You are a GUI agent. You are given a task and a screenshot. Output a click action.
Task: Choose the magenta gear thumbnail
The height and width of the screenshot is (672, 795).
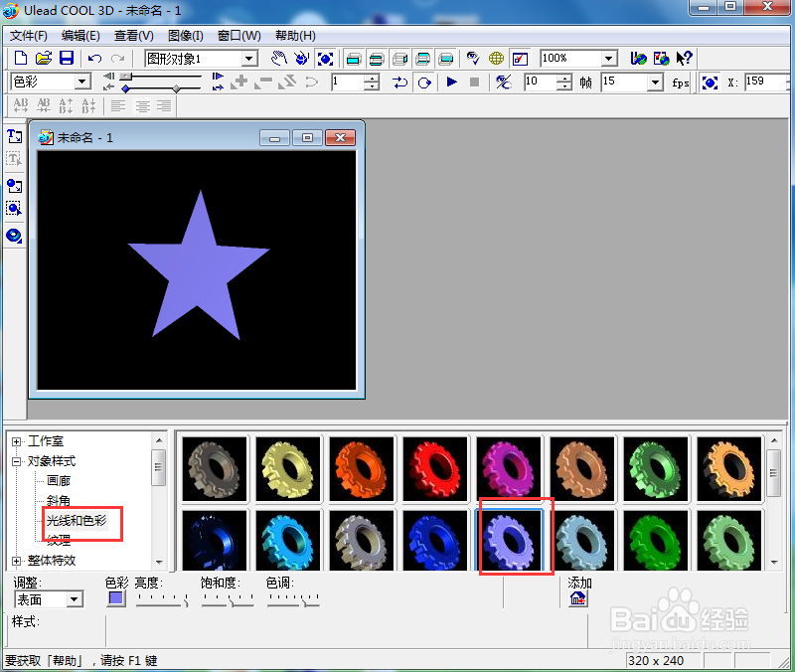(509, 468)
